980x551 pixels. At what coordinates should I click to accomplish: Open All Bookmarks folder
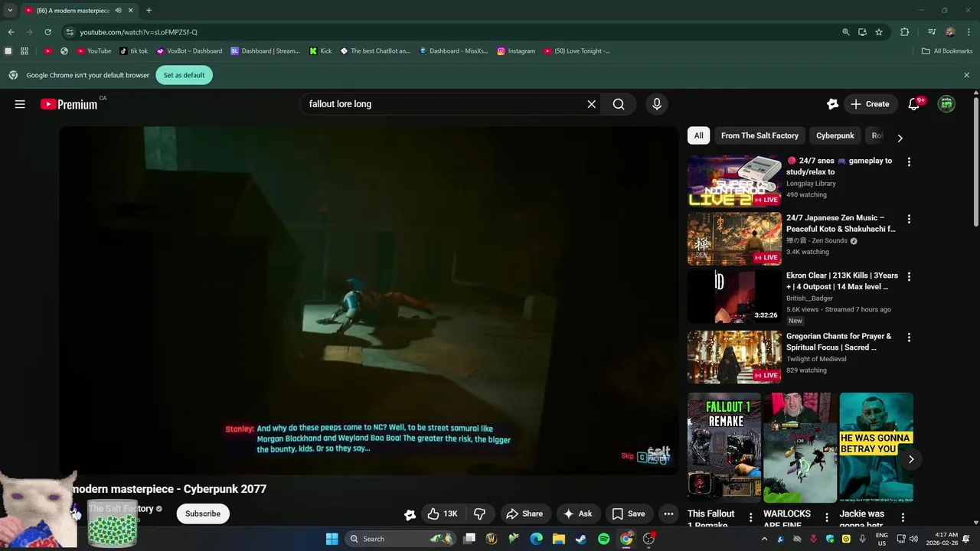[947, 51]
